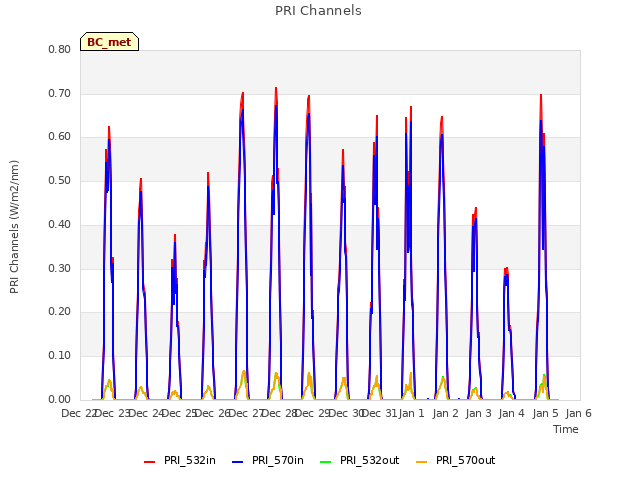Image resolution: width=640 pixels, height=480 pixels.
Task: Click the Dec 22 x-axis tick label
Action: [78, 413]
